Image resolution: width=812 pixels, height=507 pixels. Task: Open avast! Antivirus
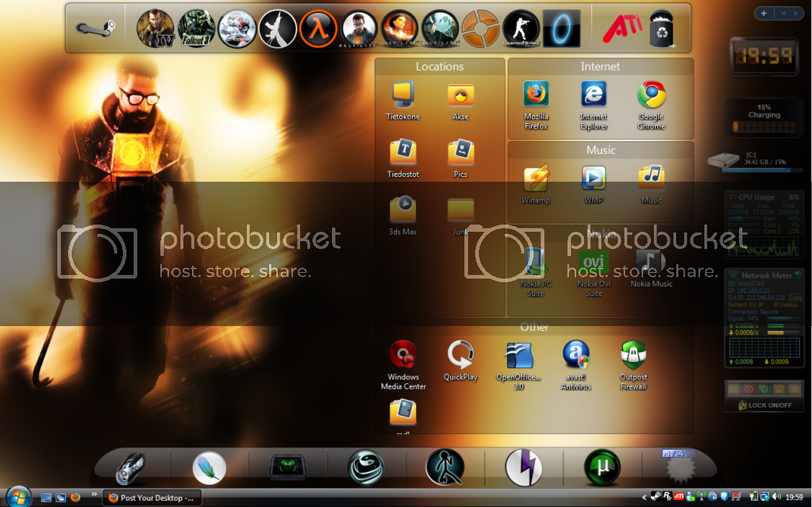575,366
